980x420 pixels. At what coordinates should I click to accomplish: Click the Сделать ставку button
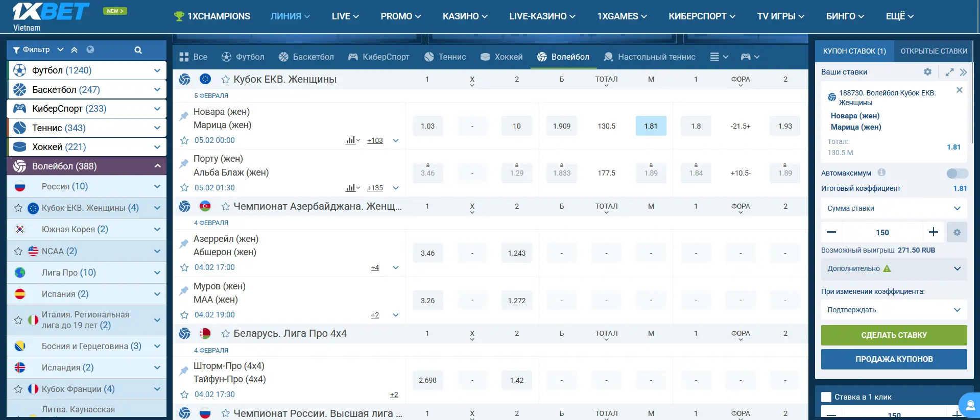point(894,335)
